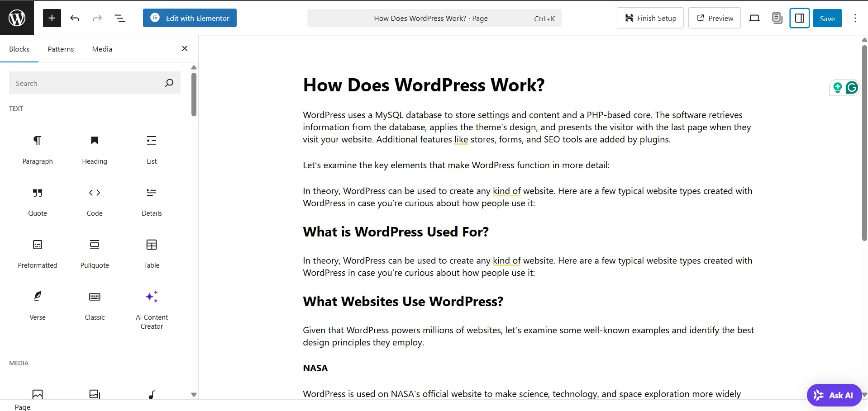Screen dimensions: 868x411
Task: Click the WordPress logo to exit the editor
Action: click(x=17, y=18)
